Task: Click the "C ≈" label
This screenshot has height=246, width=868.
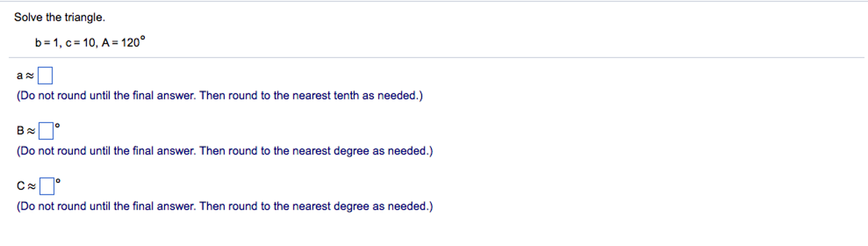Action: coord(26,186)
